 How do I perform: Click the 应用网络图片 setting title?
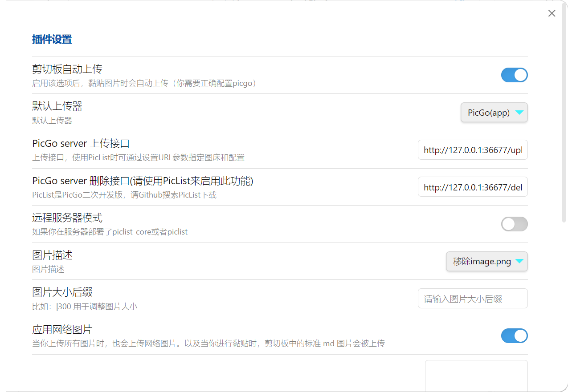(62, 330)
